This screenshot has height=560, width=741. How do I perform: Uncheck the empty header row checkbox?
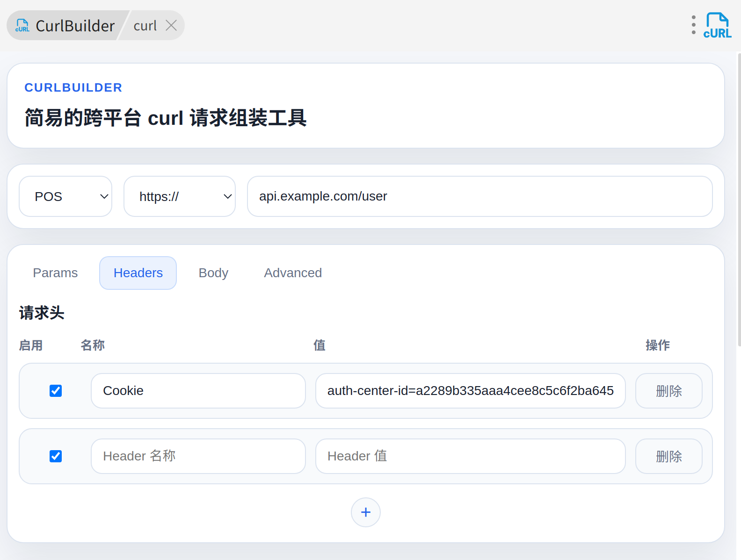pyautogui.click(x=56, y=456)
